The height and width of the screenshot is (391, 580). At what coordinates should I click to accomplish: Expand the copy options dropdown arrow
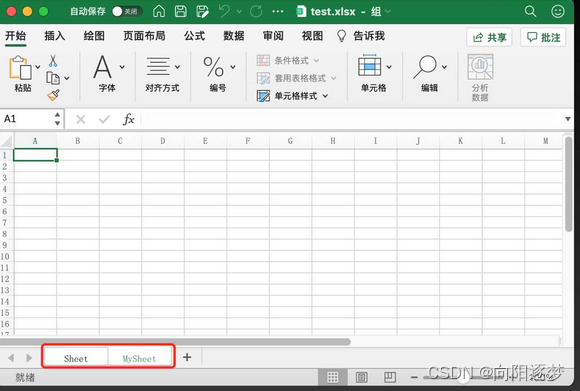(67, 78)
